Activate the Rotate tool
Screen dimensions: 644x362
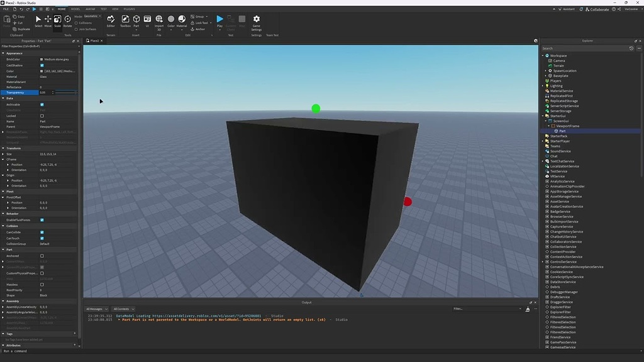pos(67,21)
